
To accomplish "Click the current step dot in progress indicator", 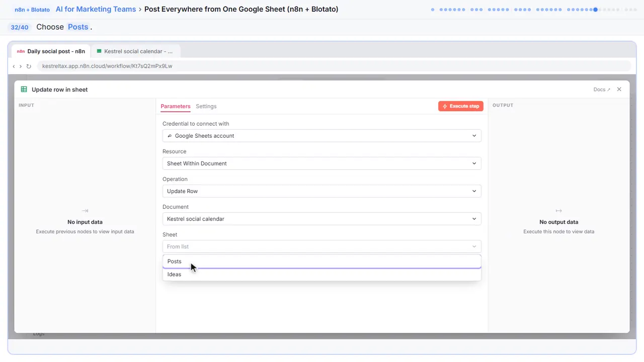I will pyautogui.click(x=596, y=10).
